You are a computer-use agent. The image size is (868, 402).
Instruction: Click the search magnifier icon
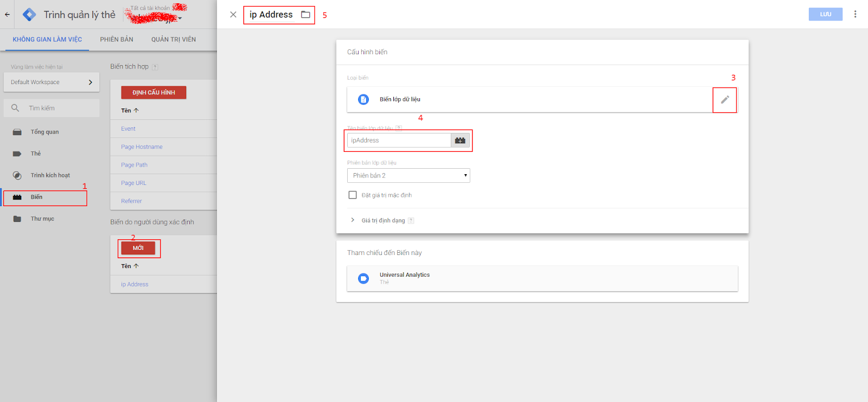[15, 108]
